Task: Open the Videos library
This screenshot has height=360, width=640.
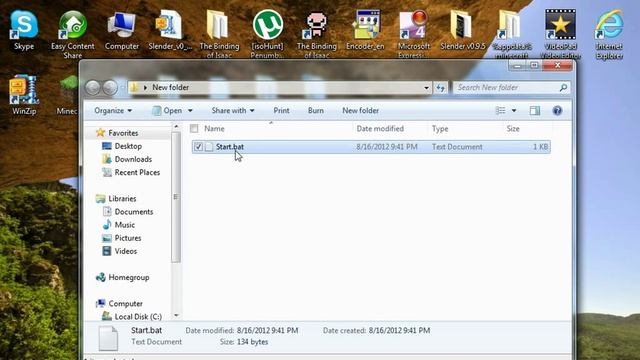Action: coord(125,251)
